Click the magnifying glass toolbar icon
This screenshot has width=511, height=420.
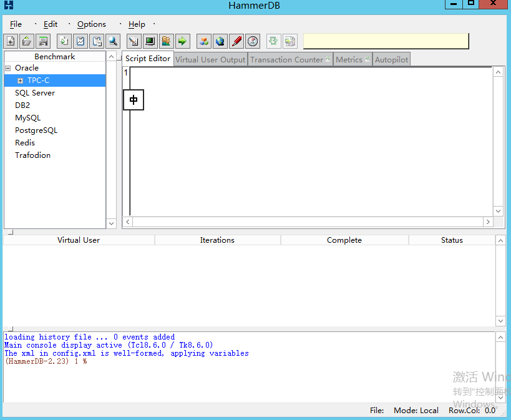click(113, 41)
